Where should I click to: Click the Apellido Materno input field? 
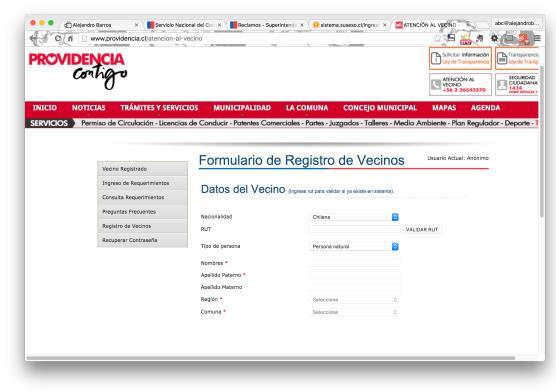tap(355, 287)
